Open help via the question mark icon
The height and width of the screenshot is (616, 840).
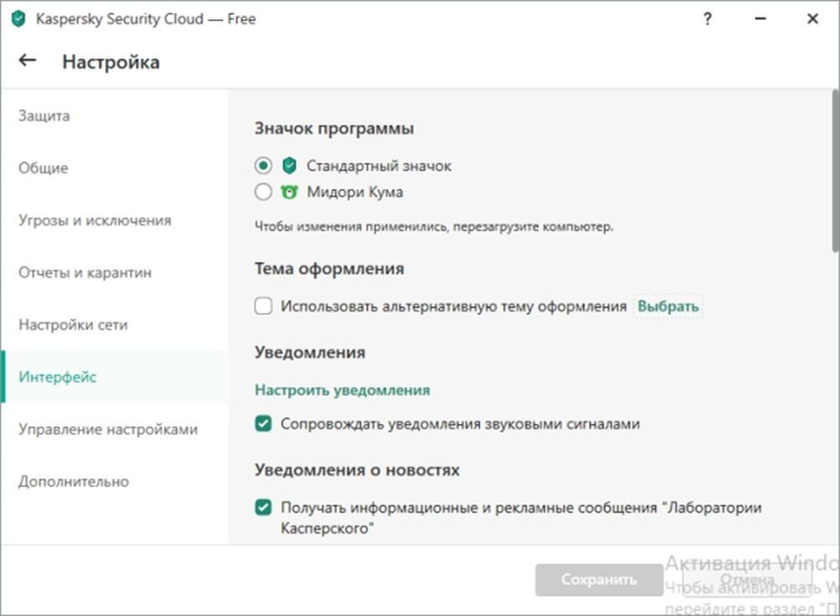point(708,18)
